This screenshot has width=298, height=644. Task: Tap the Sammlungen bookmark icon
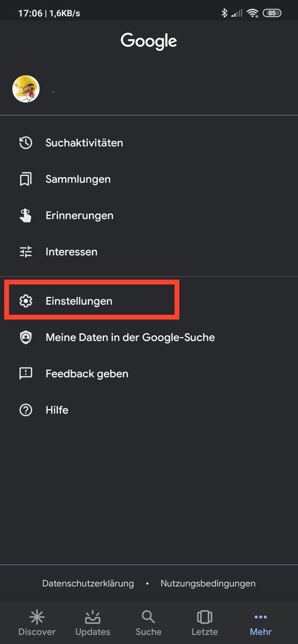(x=26, y=179)
